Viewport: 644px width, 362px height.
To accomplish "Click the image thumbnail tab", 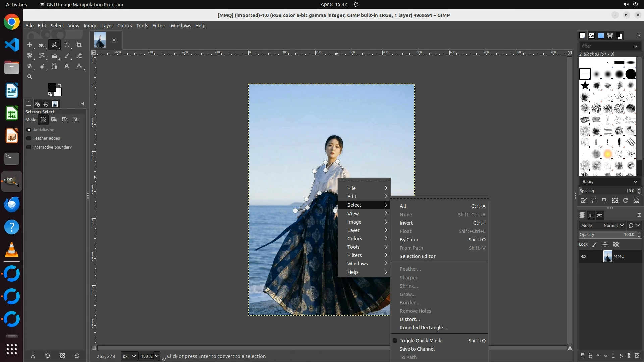I will point(100,40).
